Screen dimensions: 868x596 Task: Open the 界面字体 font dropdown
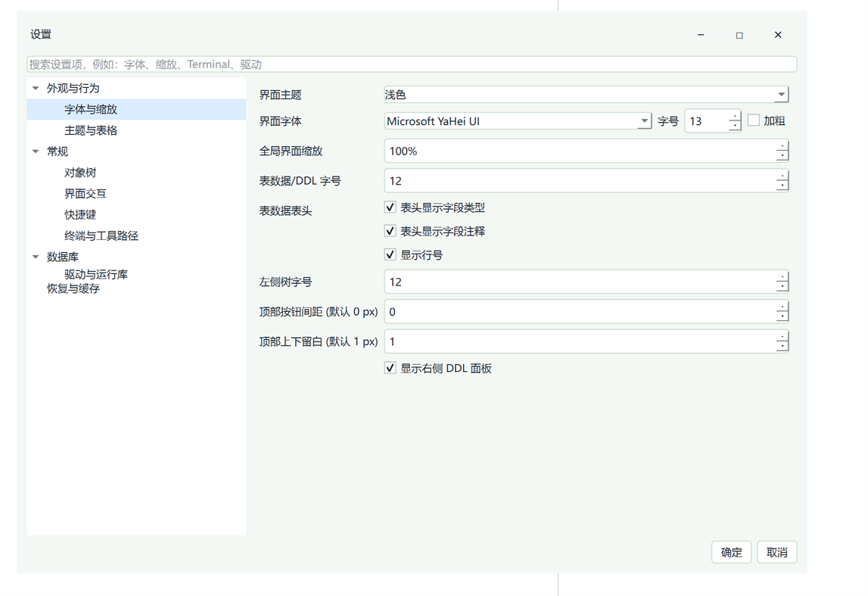click(x=644, y=120)
